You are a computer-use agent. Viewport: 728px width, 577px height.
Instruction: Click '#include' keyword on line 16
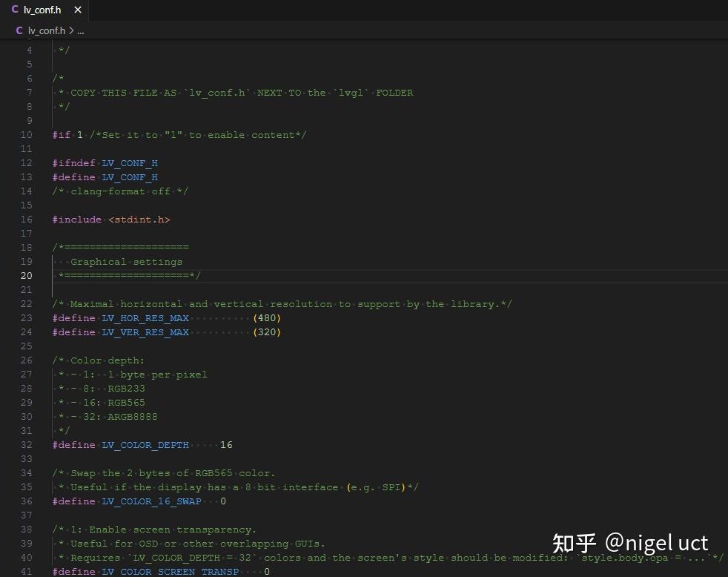[76, 220]
